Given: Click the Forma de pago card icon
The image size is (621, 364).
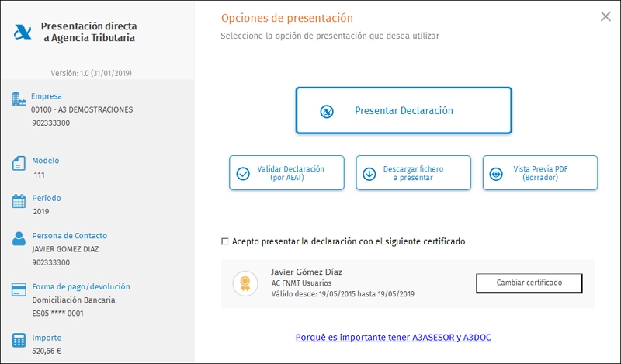Looking at the screenshot, I should click(19, 289).
